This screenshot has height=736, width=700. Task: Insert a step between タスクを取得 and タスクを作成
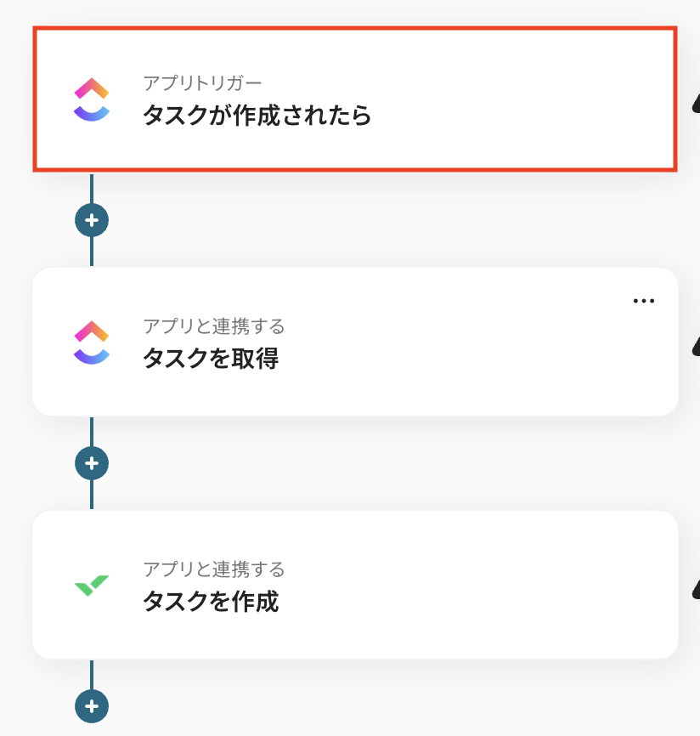pos(92,463)
